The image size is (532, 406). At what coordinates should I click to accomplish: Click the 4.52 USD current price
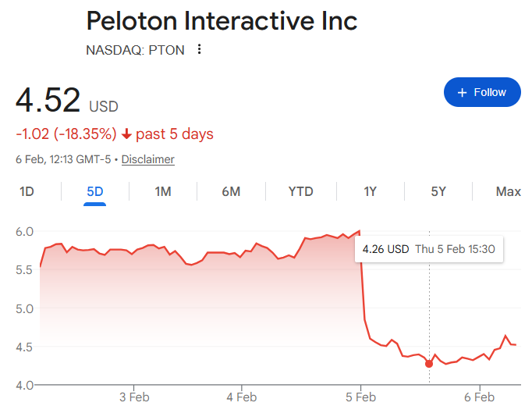click(67, 101)
